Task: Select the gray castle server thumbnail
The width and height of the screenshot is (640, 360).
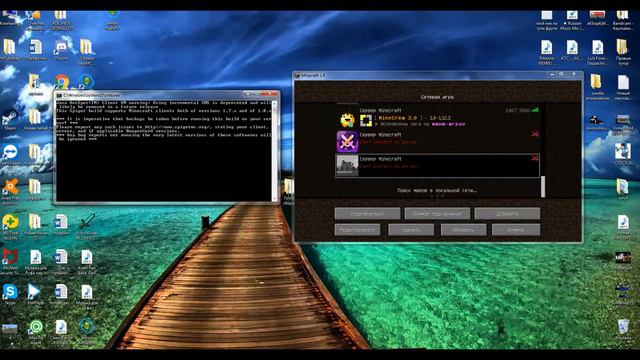Action: (x=347, y=165)
